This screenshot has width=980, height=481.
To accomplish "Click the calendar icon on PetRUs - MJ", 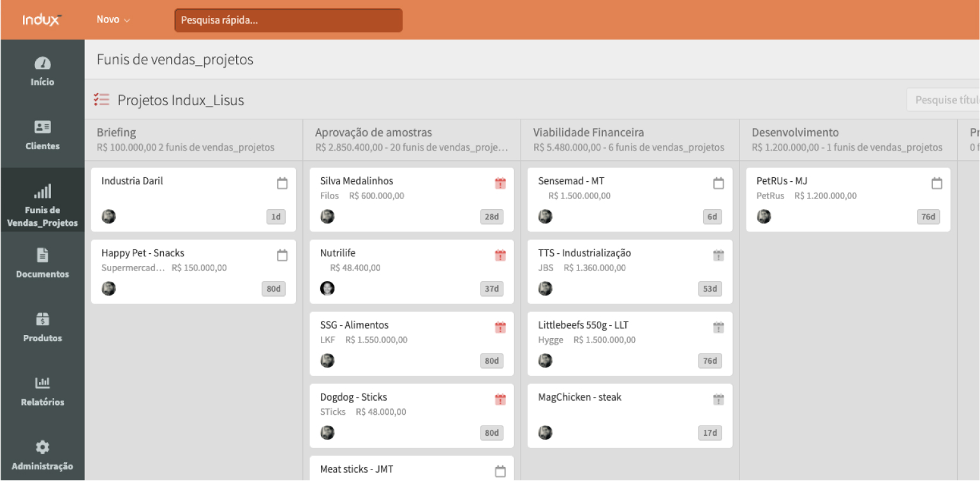I will tap(937, 184).
